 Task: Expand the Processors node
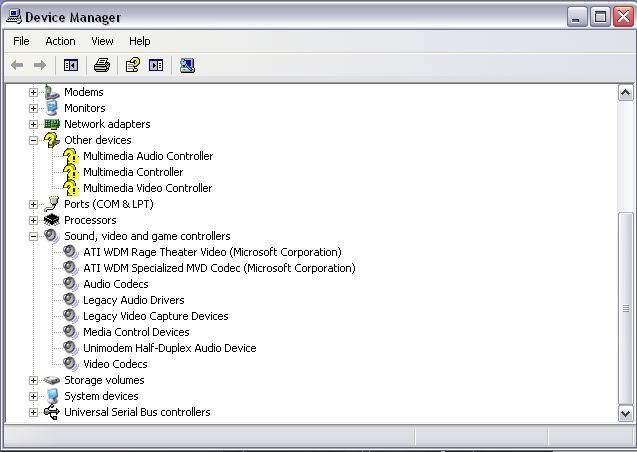[x=33, y=220]
